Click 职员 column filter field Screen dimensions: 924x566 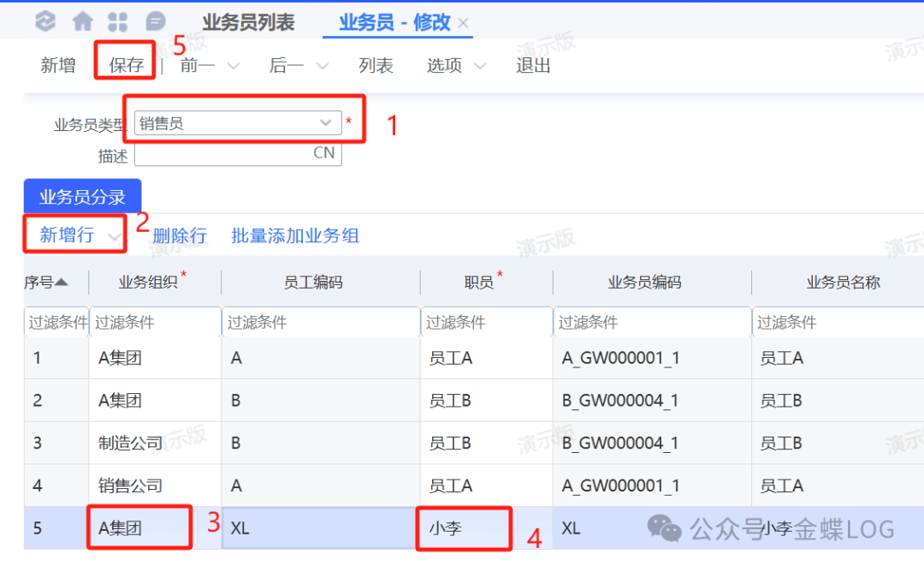(486, 323)
